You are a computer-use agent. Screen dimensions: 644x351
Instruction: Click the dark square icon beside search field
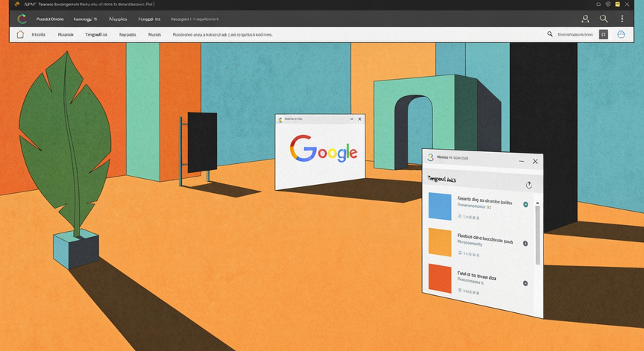603,34
